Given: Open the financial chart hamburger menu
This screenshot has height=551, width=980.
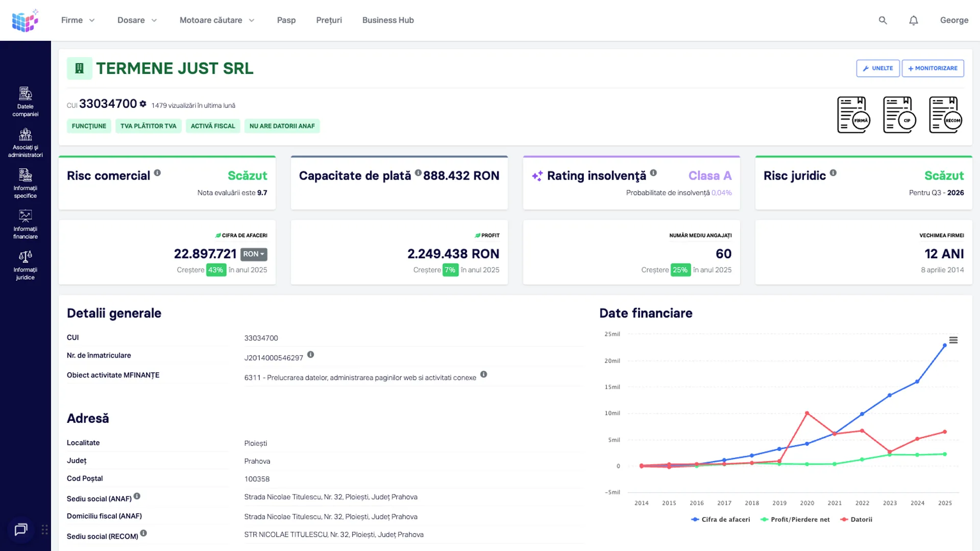Looking at the screenshot, I should (953, 340).
